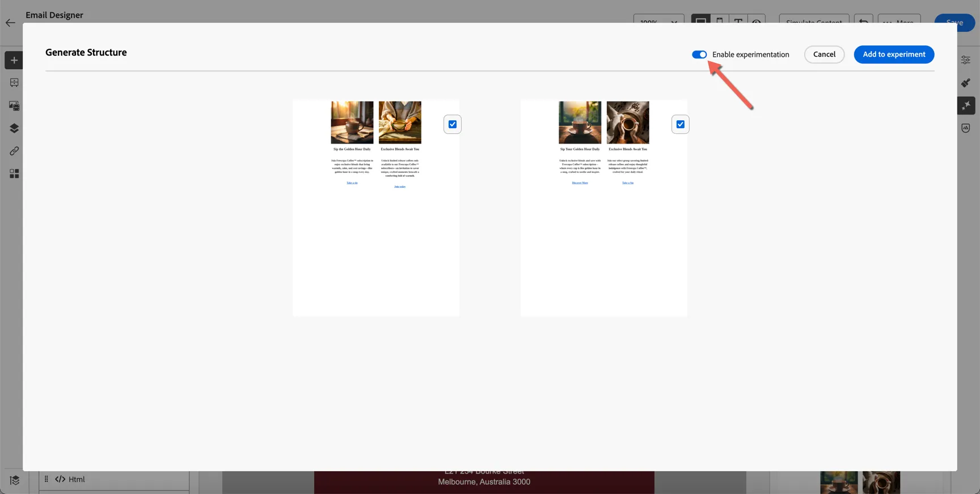This screenshot has width=980, height=494.
Task: Open the layers navigation tree icon
Action: point(14,128)
